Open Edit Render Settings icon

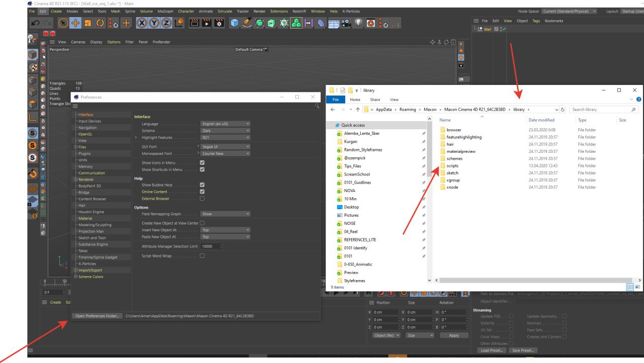pos(219,23)
